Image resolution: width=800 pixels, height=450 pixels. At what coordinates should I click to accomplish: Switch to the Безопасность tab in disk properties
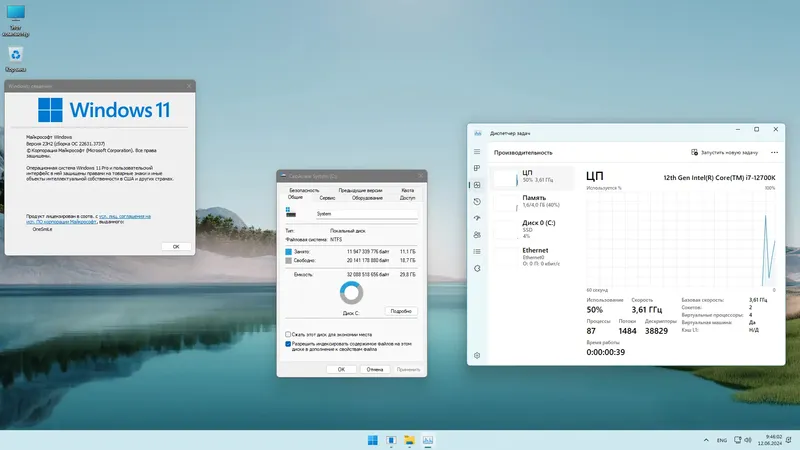[304, 190]
